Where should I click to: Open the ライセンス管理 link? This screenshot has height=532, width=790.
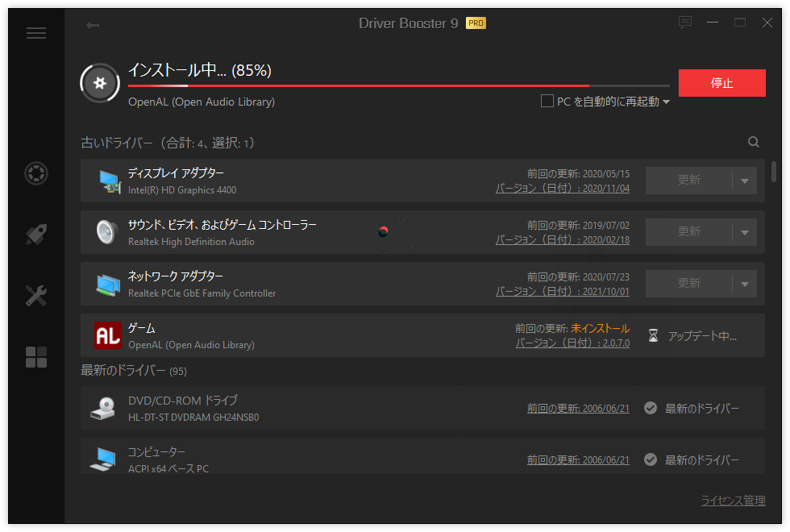tap(733, 501)
